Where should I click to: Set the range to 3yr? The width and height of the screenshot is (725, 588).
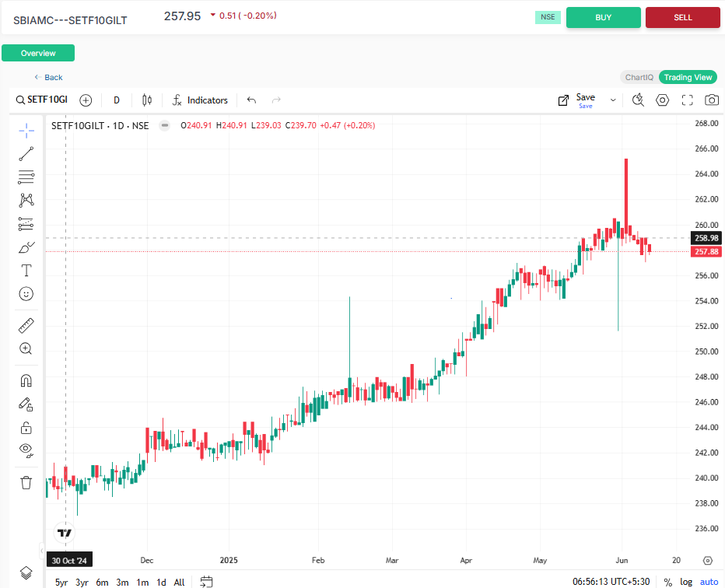(x=82, y=582)
